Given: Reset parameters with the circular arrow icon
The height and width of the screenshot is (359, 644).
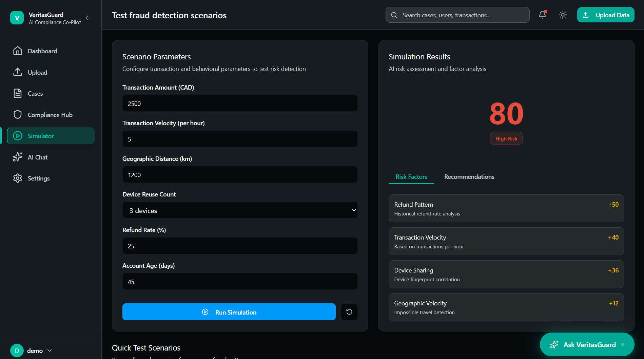Looking at the screenshot, I should [x=349, y=312].
